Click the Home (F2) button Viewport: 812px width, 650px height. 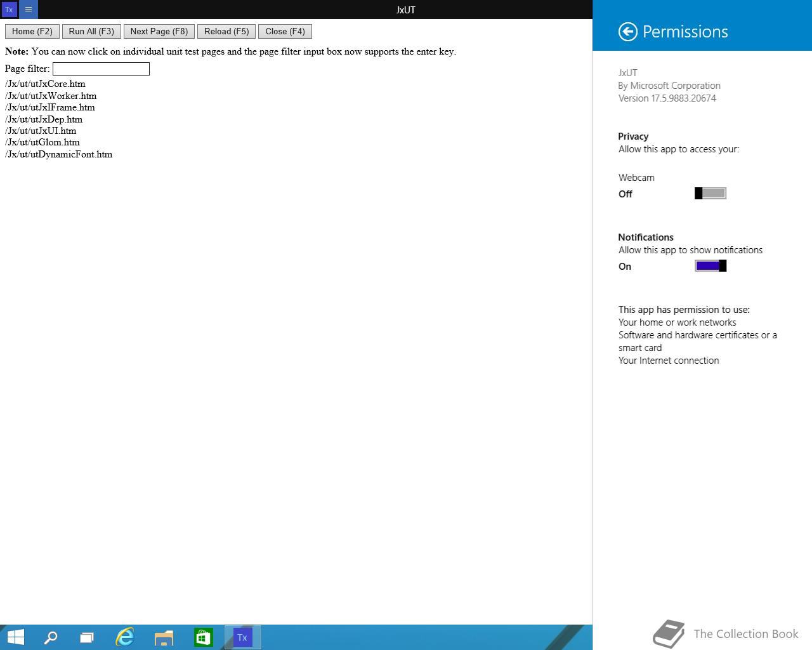32,32
